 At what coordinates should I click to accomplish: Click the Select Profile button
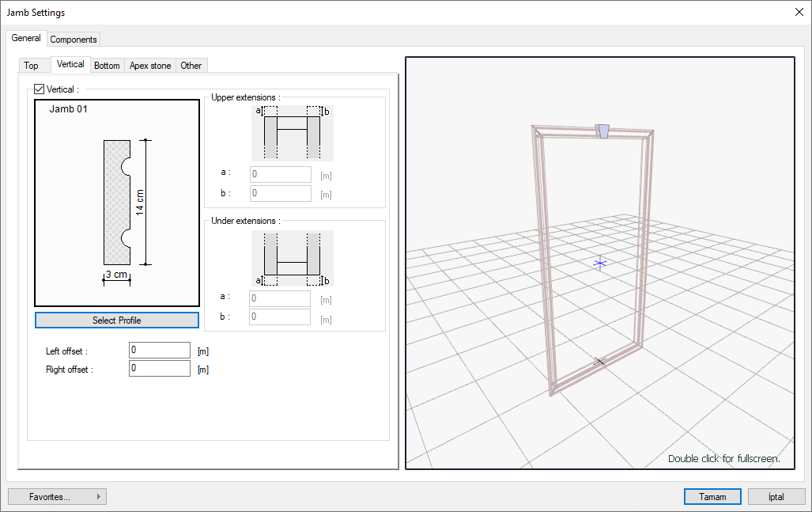117,320
